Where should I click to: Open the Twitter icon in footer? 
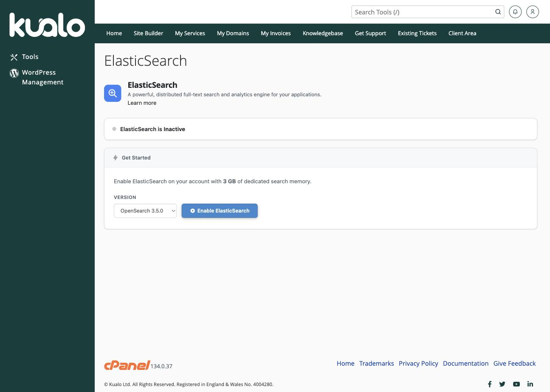click(502, 384)
